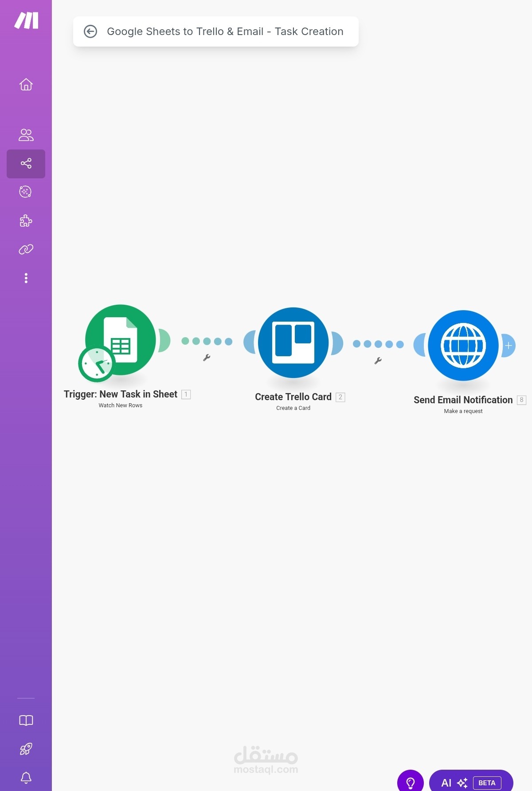Open the chain link sidebar icon
This screenshot has width=532, height=791.
tap(26, 249)
